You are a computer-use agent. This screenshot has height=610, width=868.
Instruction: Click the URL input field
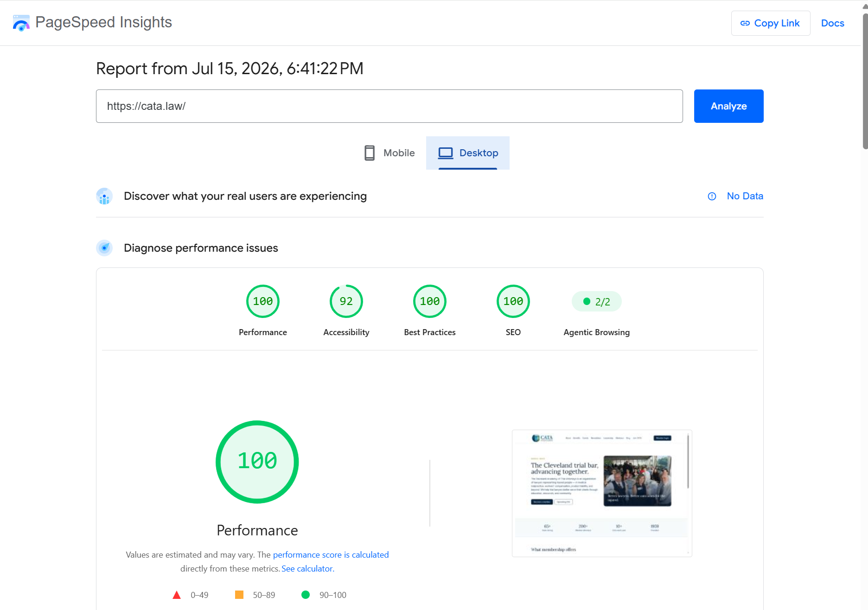[x=389, y=106]
